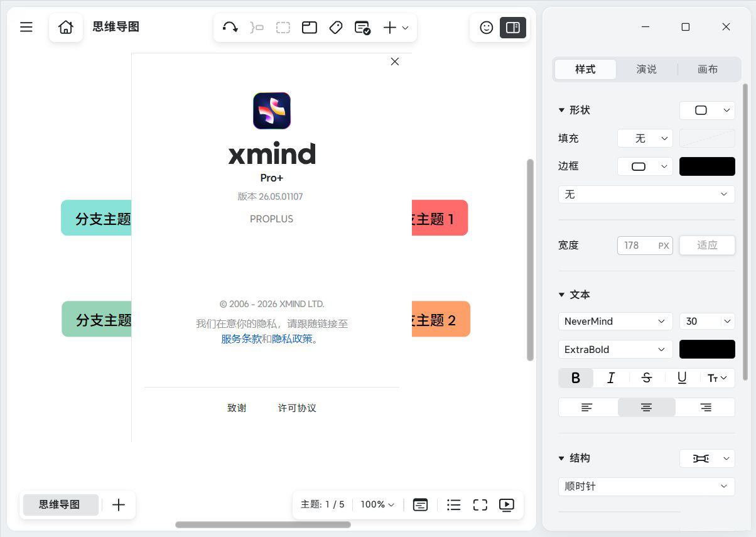
Task: Insert a task to-do checkbox
Action: tap(362, 28)
